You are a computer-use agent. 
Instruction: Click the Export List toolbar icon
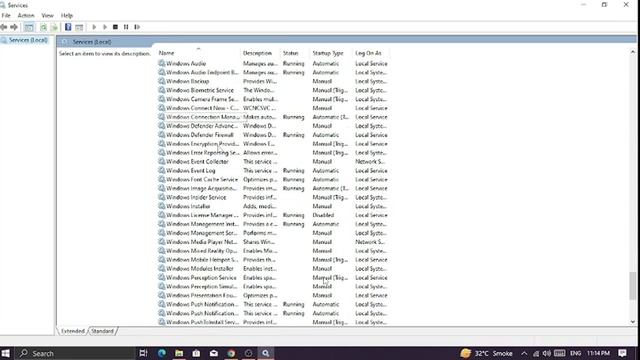54,27
